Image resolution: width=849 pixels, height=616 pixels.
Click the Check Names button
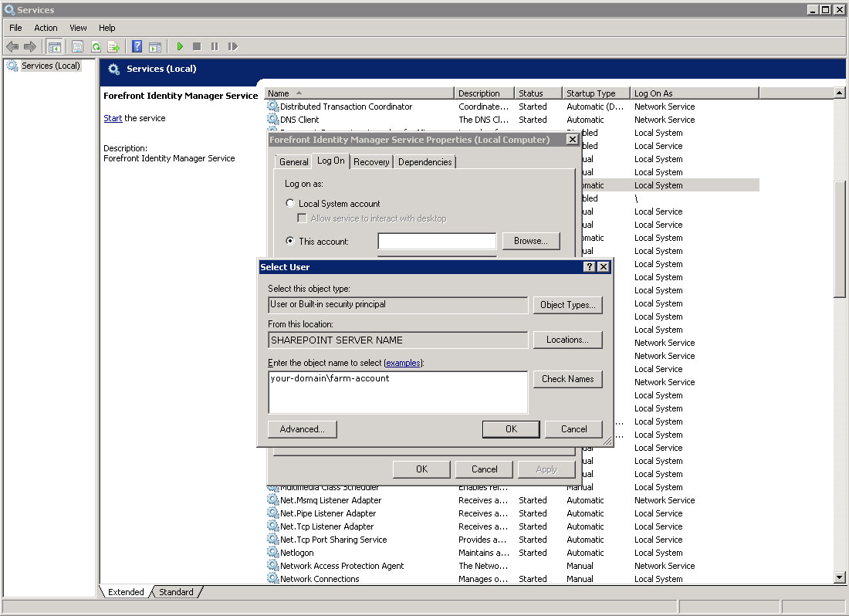click(567, 379)
